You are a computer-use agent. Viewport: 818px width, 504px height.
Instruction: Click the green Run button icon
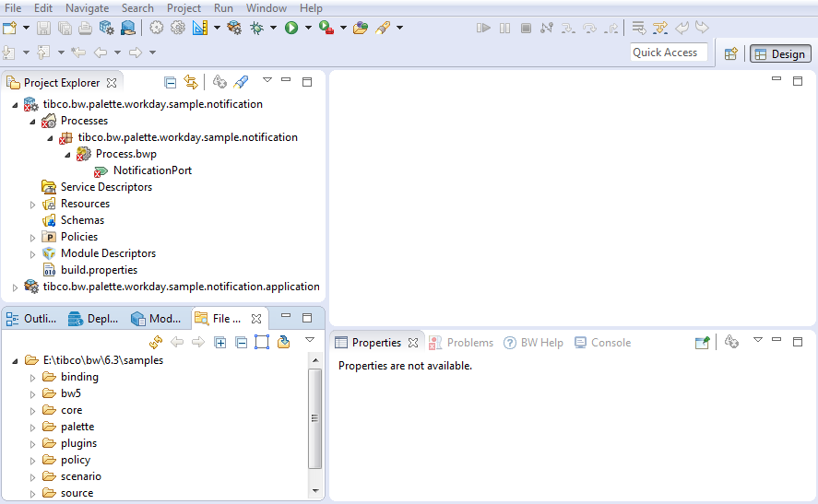291,28
